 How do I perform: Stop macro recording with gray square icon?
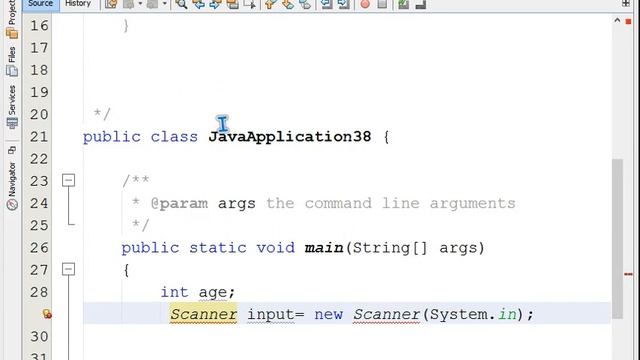click(382, 4)
